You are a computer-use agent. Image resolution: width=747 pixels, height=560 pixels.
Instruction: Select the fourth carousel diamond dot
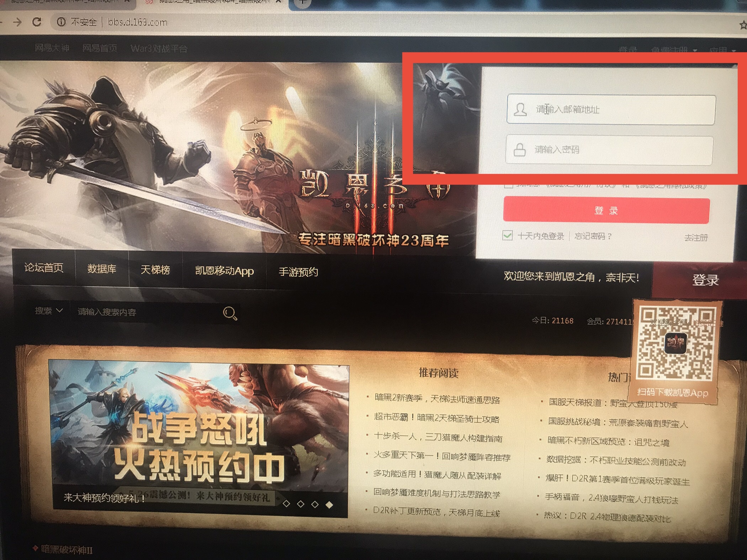tap(329, 504)
